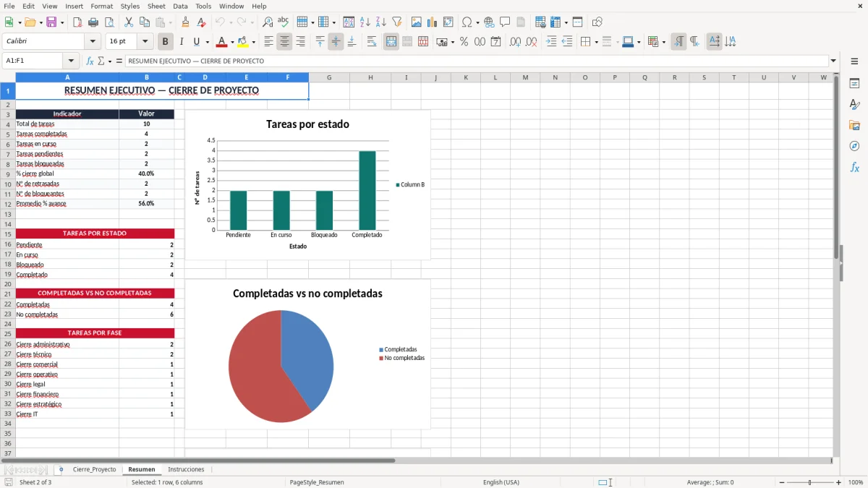868x488 pixels.
Task: Toggle Bold formatting
Action: click(x=165, y=42)
